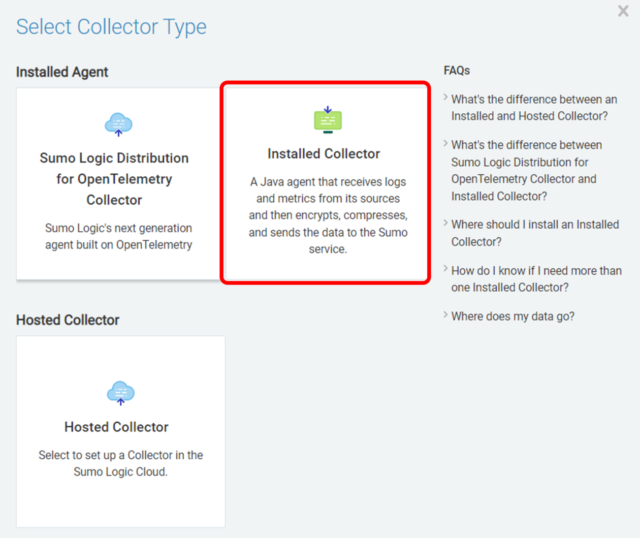Expand FAQ about needing more than one Installed Collector
Image resolution: width=640 pixels, height=538 pixels.
coord(536,279)
